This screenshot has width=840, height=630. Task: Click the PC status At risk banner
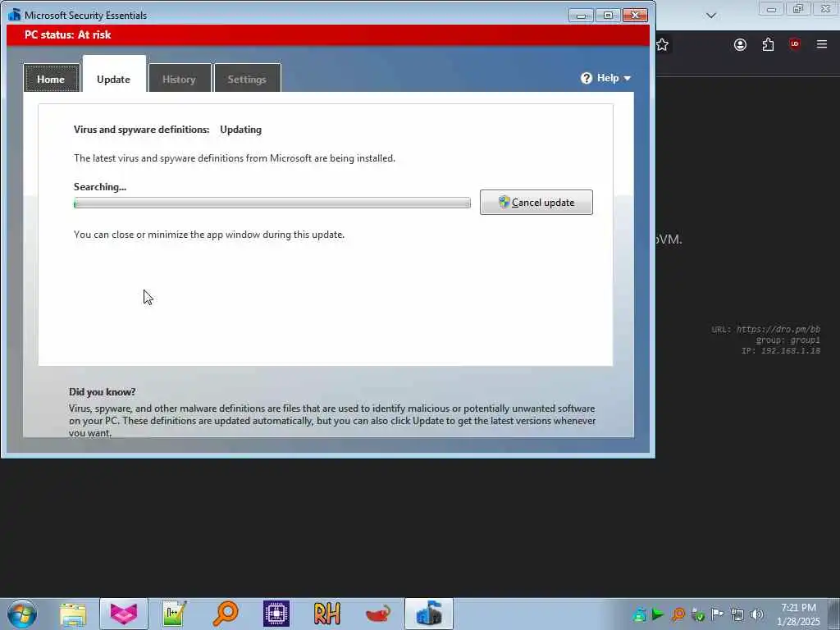click(x=328, y=34)
